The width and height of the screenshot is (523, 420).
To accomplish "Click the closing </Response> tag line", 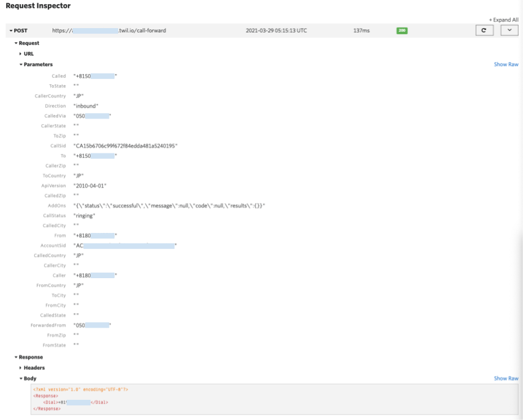I will pos(46,408).
